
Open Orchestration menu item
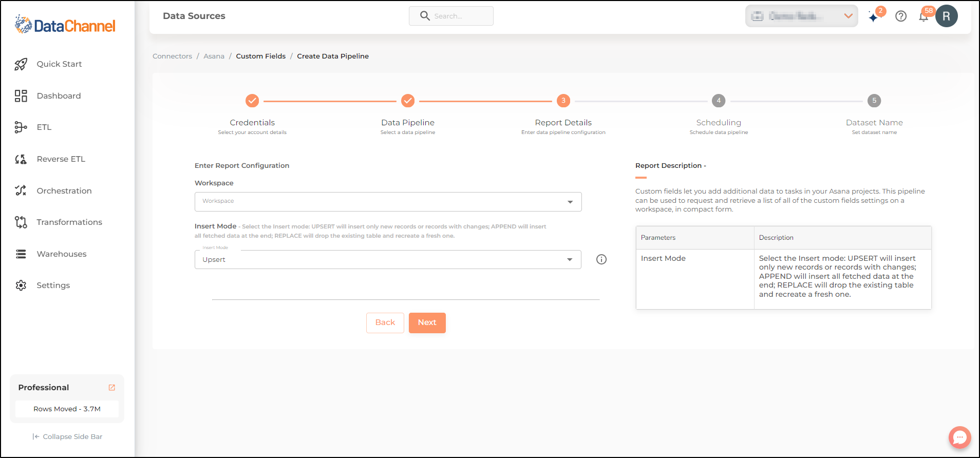[64, 190]
